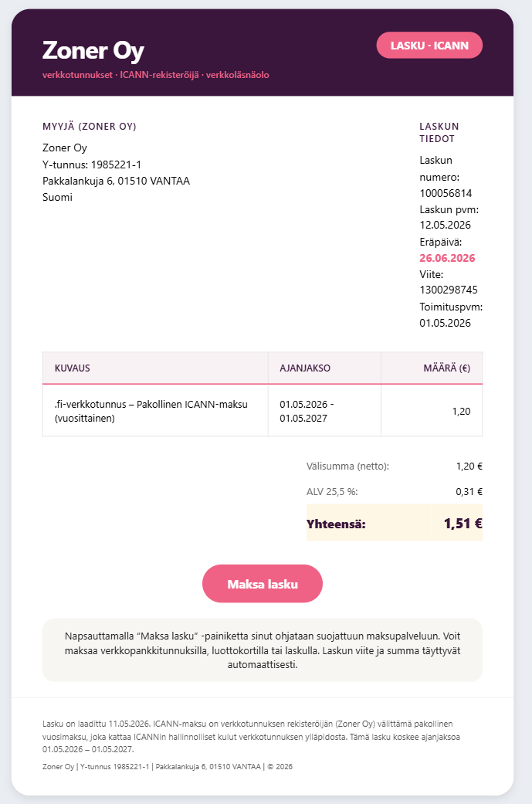The image size is (532, 804).
Task: Click the Maksa lasku button
Action: coord(263,584)
